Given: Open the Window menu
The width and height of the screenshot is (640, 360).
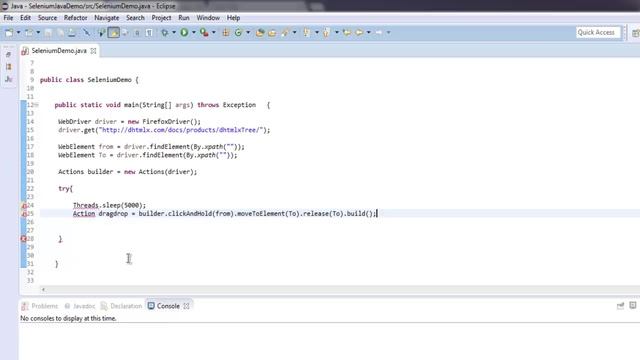Looking at the screenshot, I should point(208,18).
